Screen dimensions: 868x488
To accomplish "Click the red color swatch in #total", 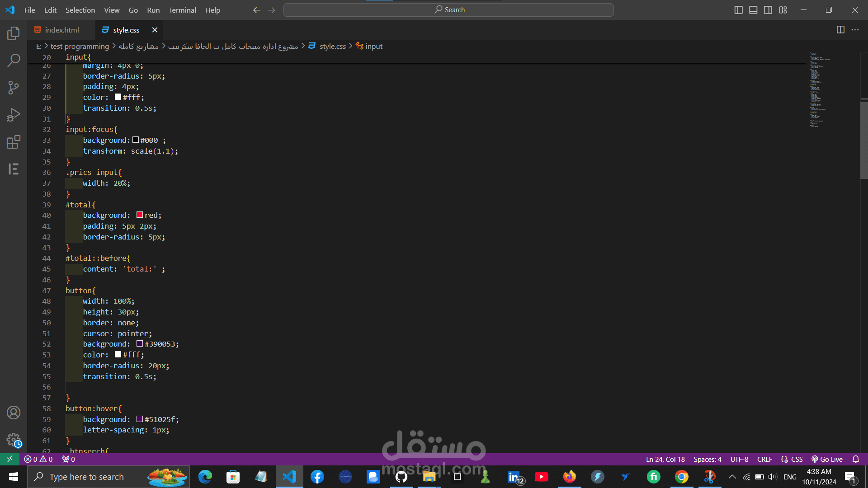I will [140, 215].
